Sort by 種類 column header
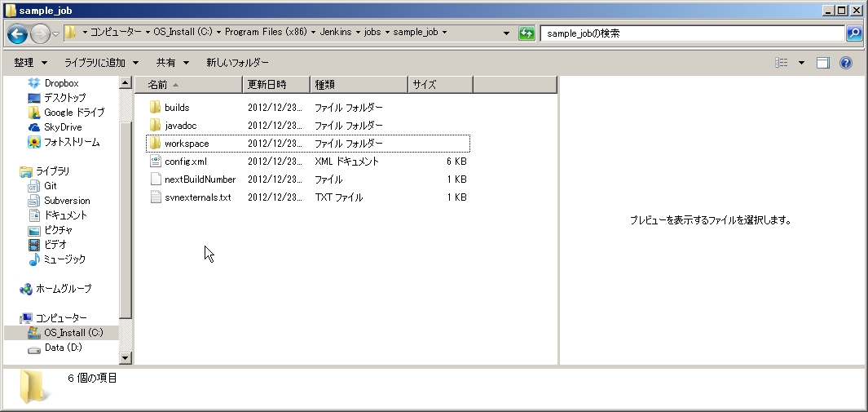Screen dimensions: 868x412 coord(359,85)
